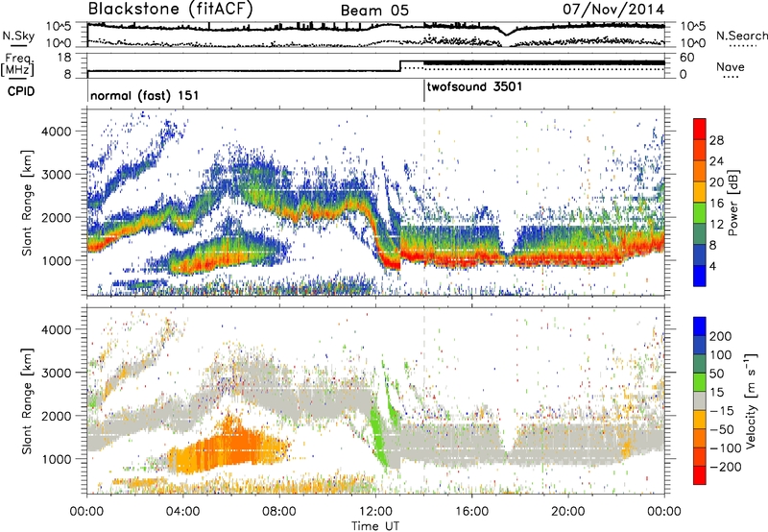Click the 'Power [dB]' color bar label
This screenshot has width=768, height=532.
click(733, 203)
